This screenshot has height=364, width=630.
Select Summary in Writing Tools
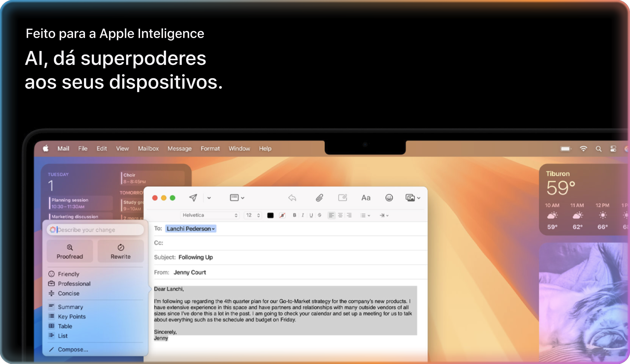coord(66,307)
